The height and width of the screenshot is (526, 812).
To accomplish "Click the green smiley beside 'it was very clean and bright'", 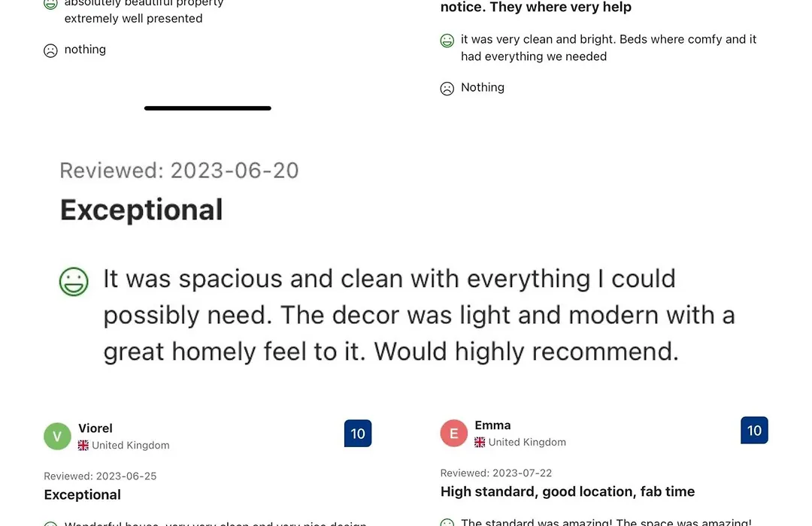I will pos(447,41).
